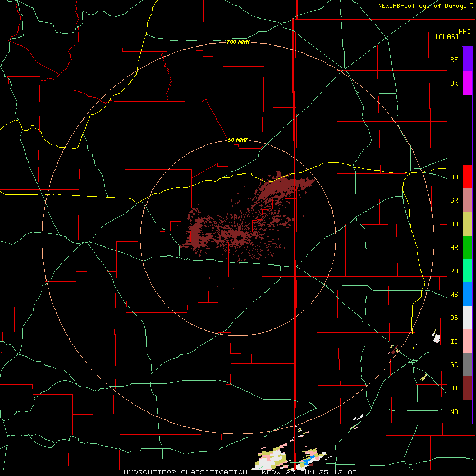
Task: Click the RA light-green legend swatch
Action: (467, 271)
